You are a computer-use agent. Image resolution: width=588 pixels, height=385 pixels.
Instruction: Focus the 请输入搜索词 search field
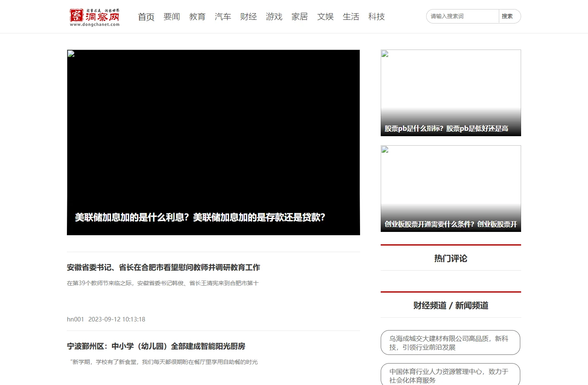[x=463, y=17]
